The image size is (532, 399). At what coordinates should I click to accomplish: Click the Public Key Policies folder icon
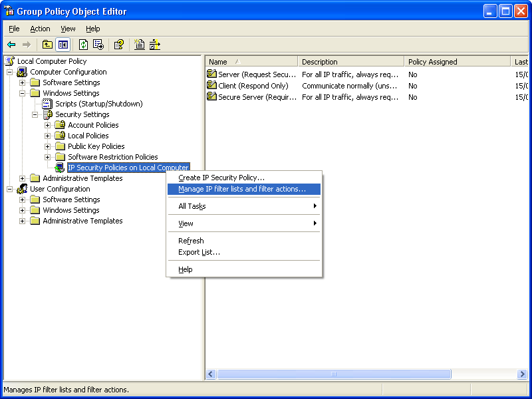click(60, 146)
